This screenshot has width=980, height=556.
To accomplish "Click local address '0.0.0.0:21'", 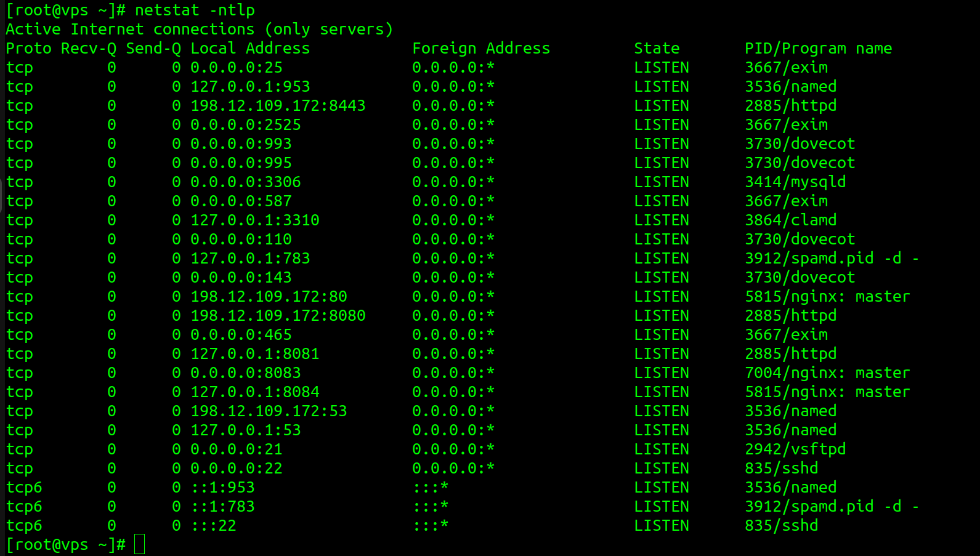I will 237,449.
